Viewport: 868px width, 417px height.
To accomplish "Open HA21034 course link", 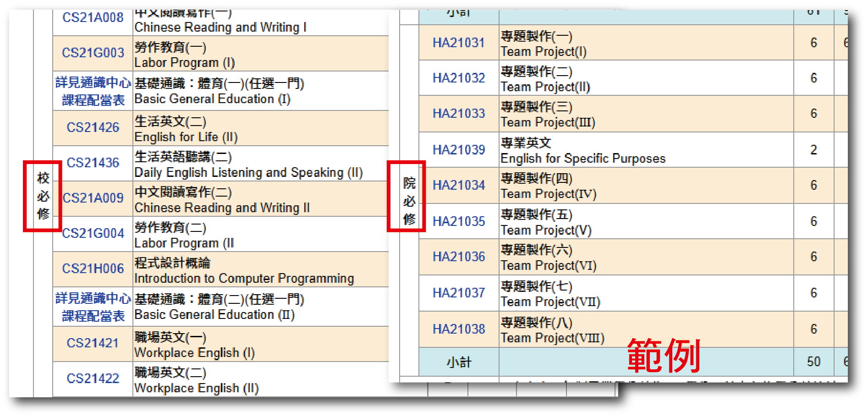I will pyautogui.click(x=458, y=185).
